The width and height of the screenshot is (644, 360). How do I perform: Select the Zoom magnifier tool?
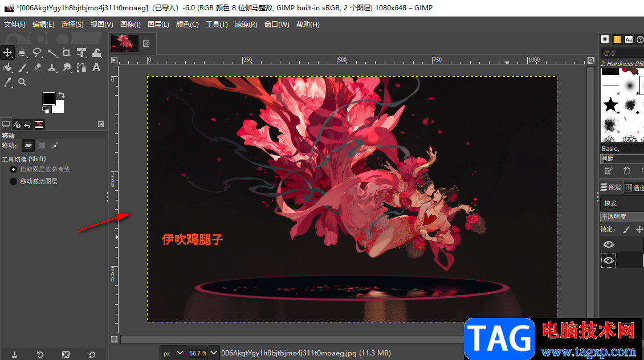pyautogui.click(x=22, y=82)
